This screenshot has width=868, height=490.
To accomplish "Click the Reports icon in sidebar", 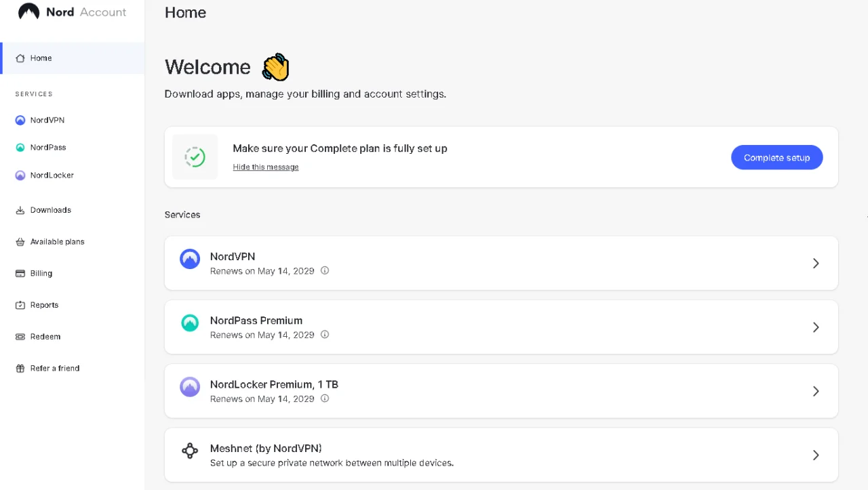I will coord(20,305).
